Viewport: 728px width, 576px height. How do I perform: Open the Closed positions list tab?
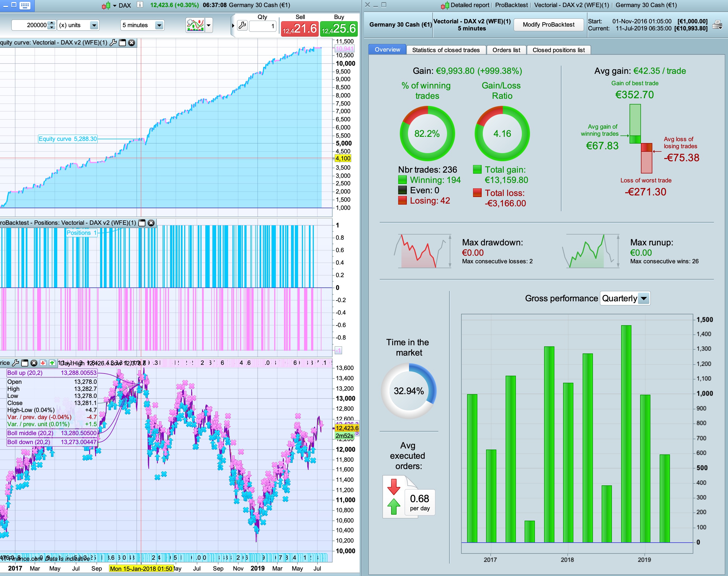(558, 50)
